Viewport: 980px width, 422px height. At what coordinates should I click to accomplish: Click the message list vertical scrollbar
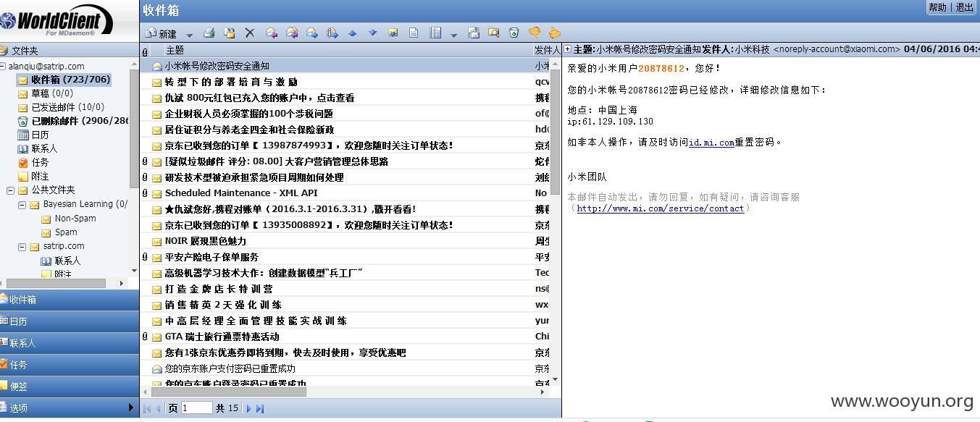coord(556,130)
